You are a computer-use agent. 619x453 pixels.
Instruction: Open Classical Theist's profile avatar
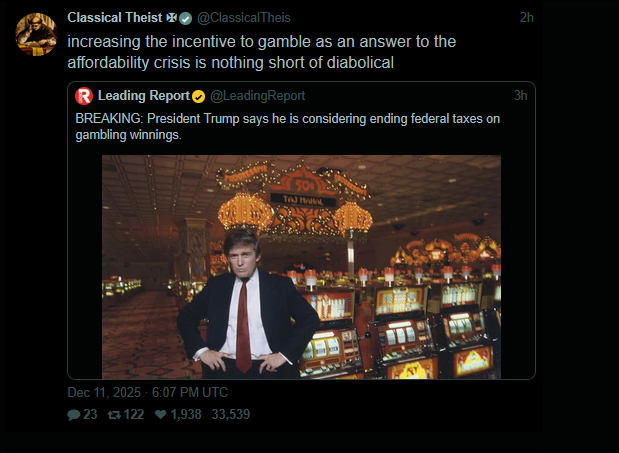pos(34,36)
